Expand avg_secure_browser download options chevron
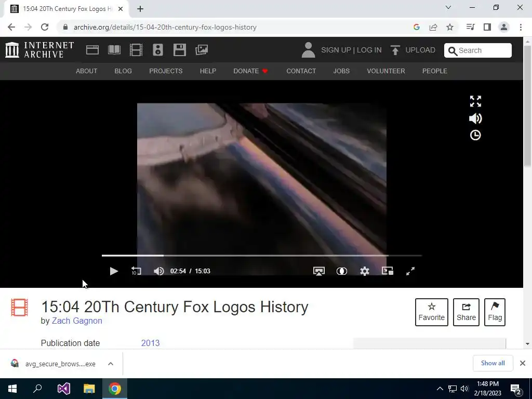Screen dimensions: 532x399 pyautogui.click(x=111, y=364)
